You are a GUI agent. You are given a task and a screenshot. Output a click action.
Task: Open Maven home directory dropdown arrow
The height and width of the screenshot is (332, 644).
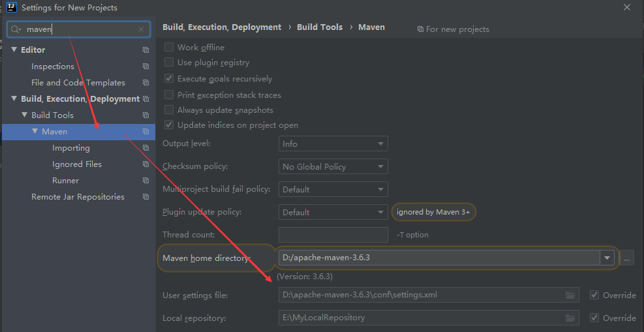(607, 258)
